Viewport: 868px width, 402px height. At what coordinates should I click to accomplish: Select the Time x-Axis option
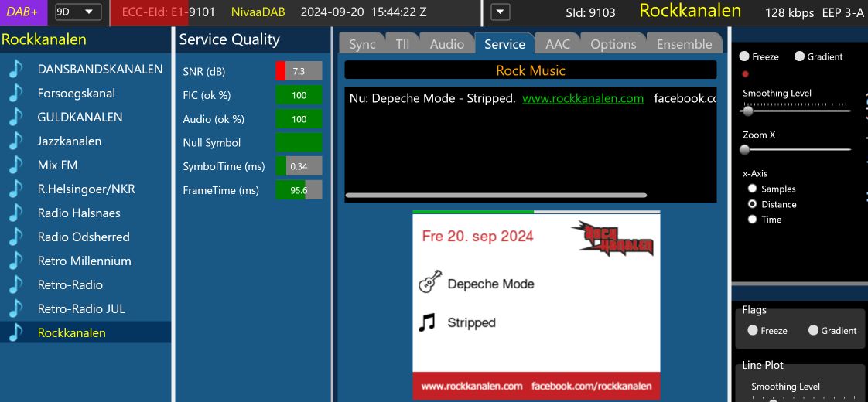(x=752, y=220)
